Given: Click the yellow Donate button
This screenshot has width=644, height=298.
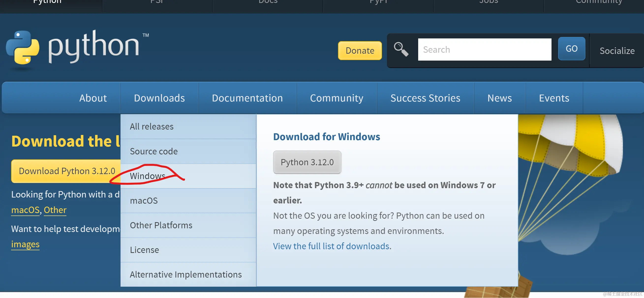Looking at the screenshot, I should [359, 50].
